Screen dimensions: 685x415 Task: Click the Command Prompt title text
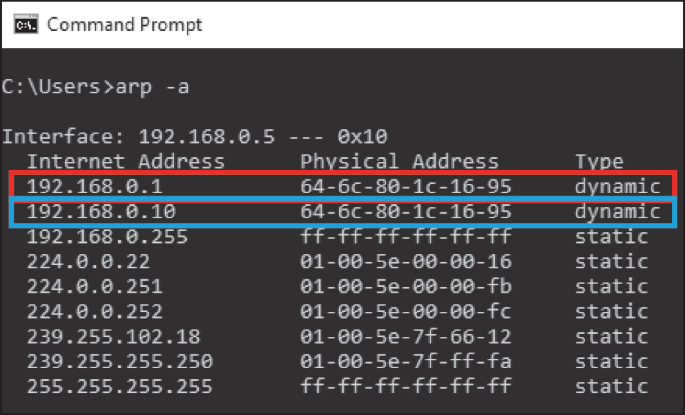(125, 24)
